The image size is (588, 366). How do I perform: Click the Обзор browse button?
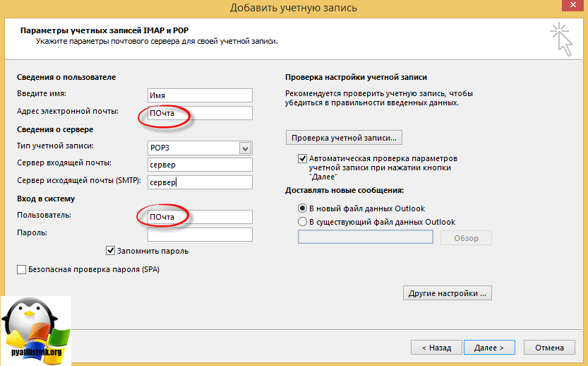tap(466, 238)
